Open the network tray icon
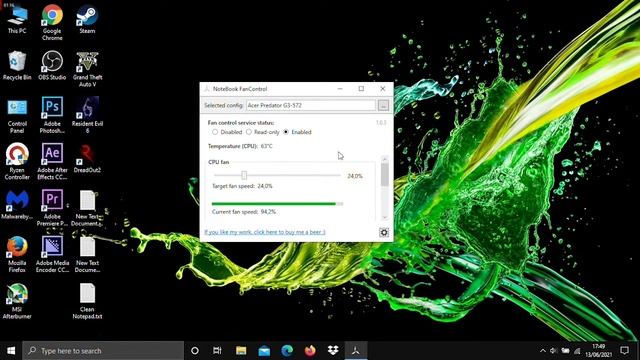This screenshot has width=640, height=360. click(577, 351)
